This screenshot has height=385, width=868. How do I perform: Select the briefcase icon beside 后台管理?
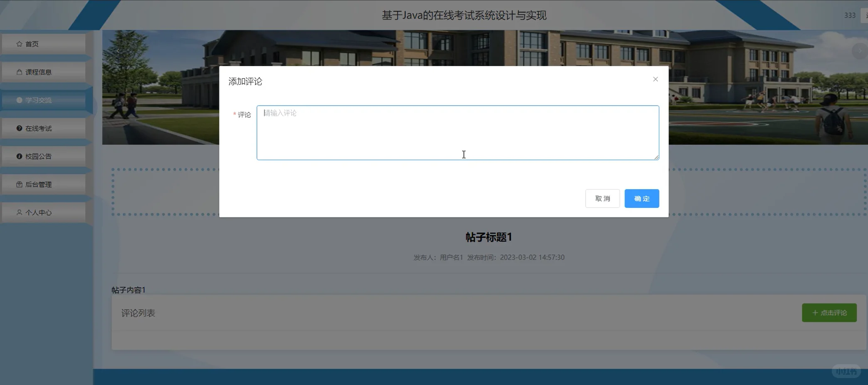(x=19, y=184)
